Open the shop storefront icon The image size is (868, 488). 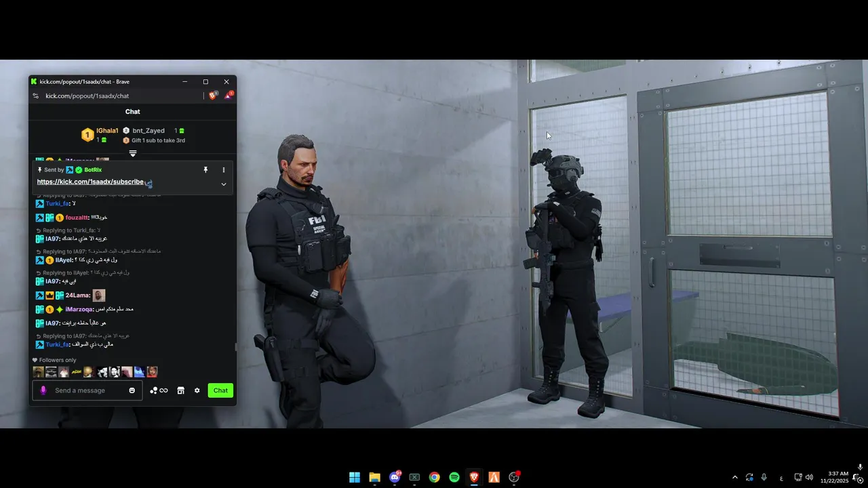point(181,390)
